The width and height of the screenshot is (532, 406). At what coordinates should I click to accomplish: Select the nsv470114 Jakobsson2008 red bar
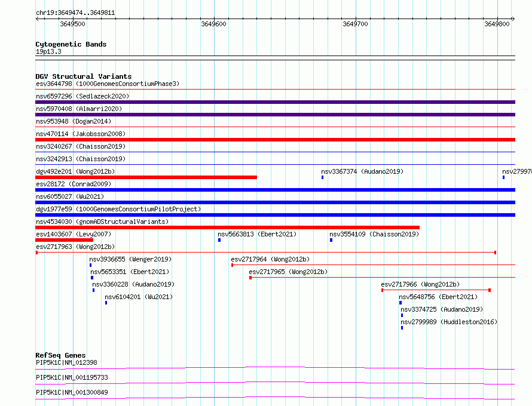[x=275, y=140]
